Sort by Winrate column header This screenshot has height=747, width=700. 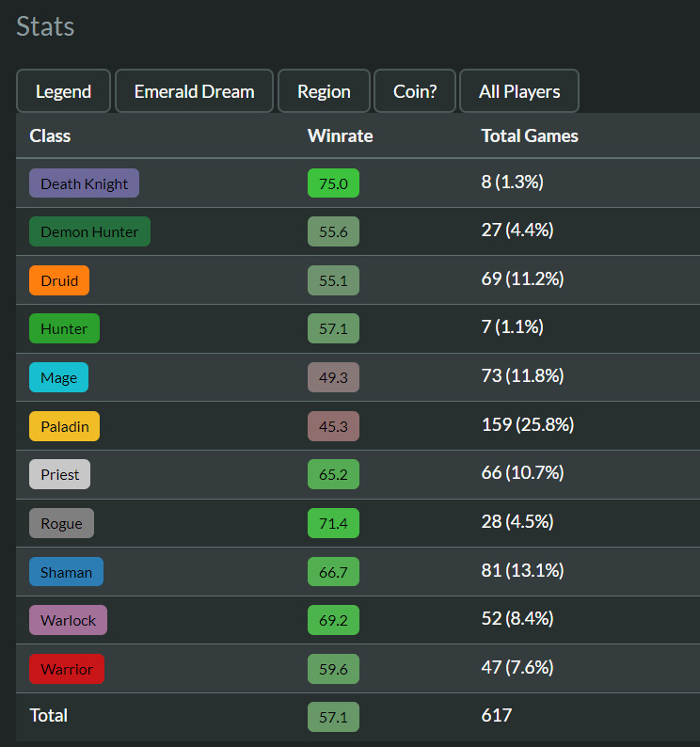(340, 135)
